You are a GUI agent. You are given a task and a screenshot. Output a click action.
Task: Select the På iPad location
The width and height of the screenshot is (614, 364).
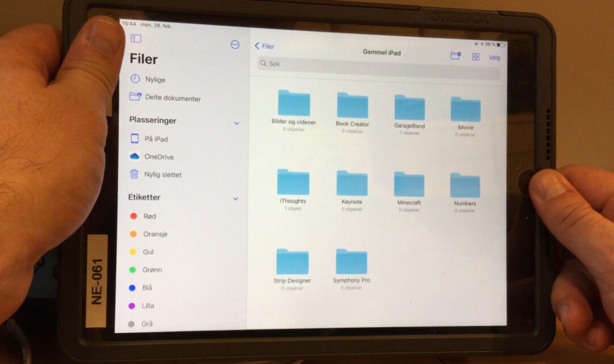click(x=156, y=139)
